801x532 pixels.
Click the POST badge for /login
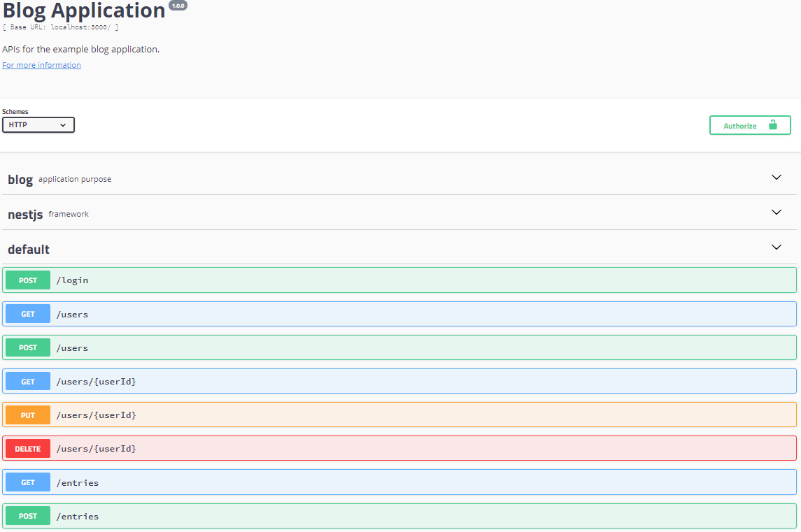28,280
